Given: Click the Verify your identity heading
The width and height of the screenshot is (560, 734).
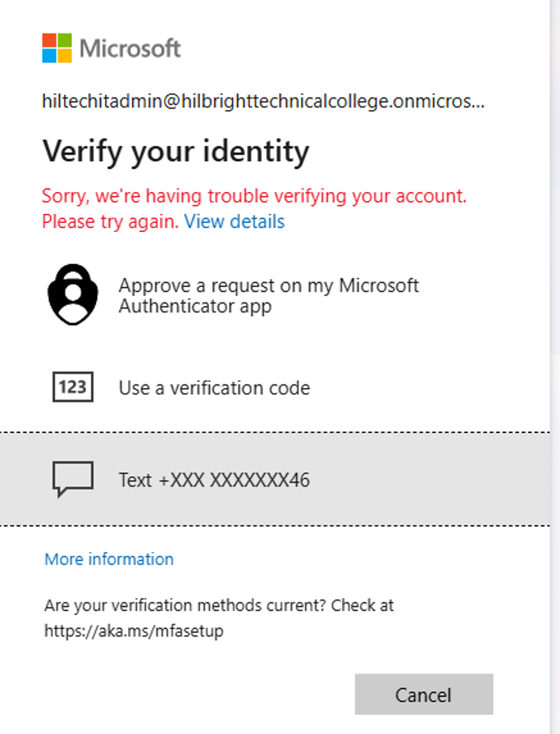Looking at the screenshot, I should point(176,153).
